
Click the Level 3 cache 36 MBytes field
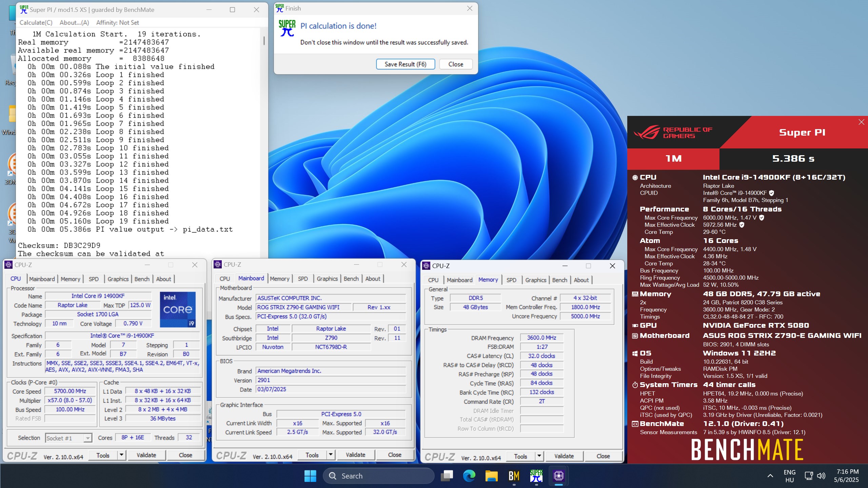tap(163, 419)
